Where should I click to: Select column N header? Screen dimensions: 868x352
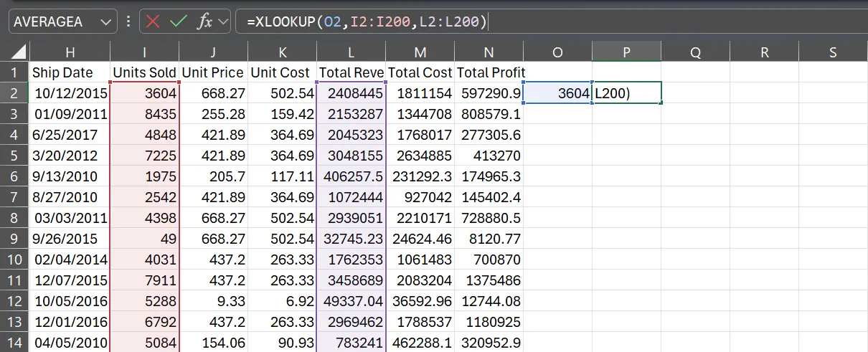(489, 52)
